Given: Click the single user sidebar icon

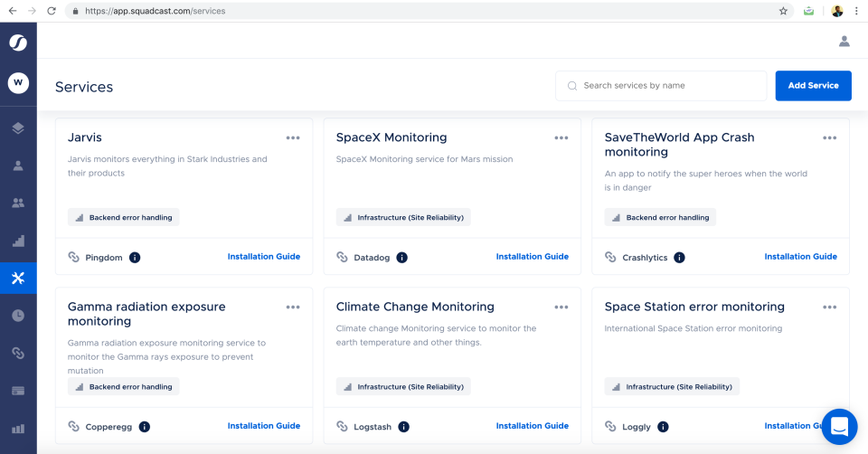Looking at the screenshot, I should point(18,166).
